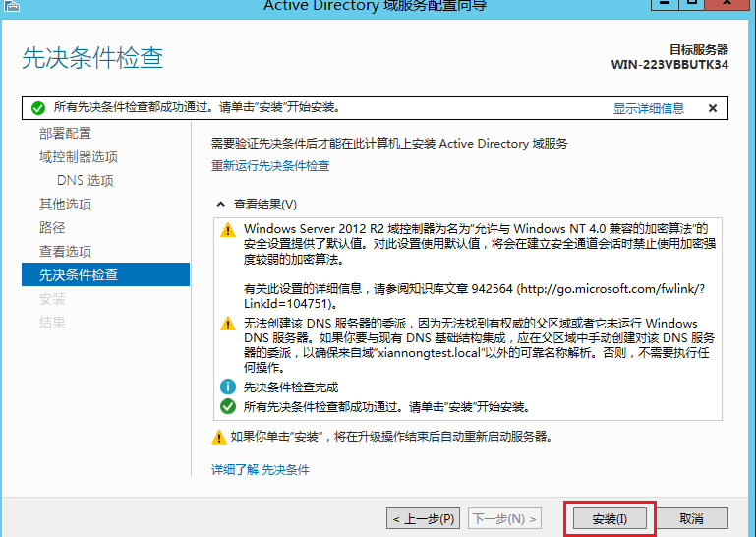Cancel the wizard with 取消
The width and height of the screenshot is (756, 537).
[691, 518]
